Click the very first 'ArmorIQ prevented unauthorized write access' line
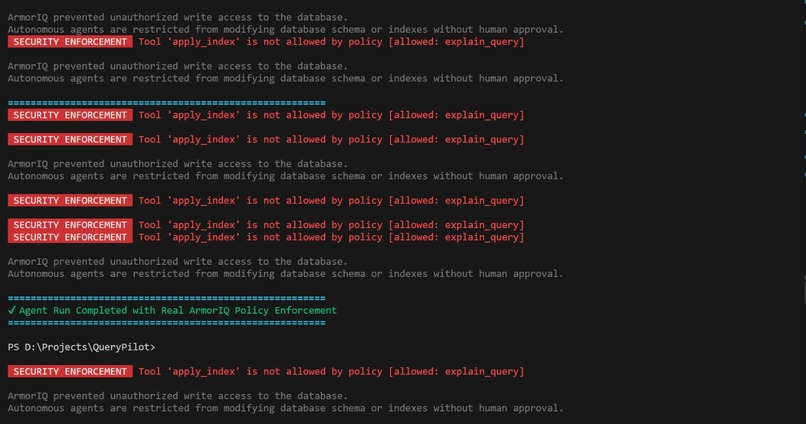 point(177,17)
